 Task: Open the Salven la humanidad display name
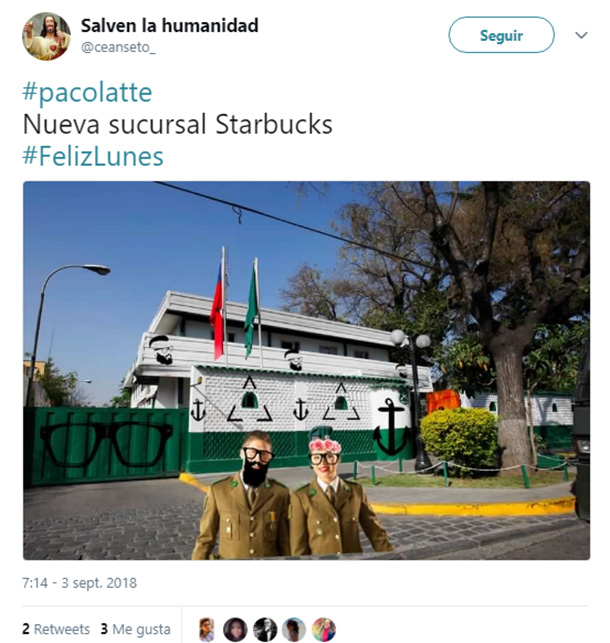coord(170,25)
